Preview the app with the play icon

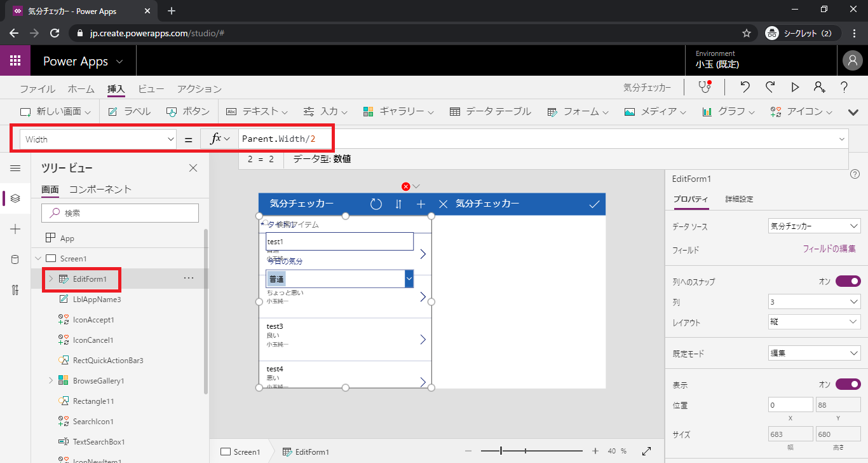tap(795, 88)
